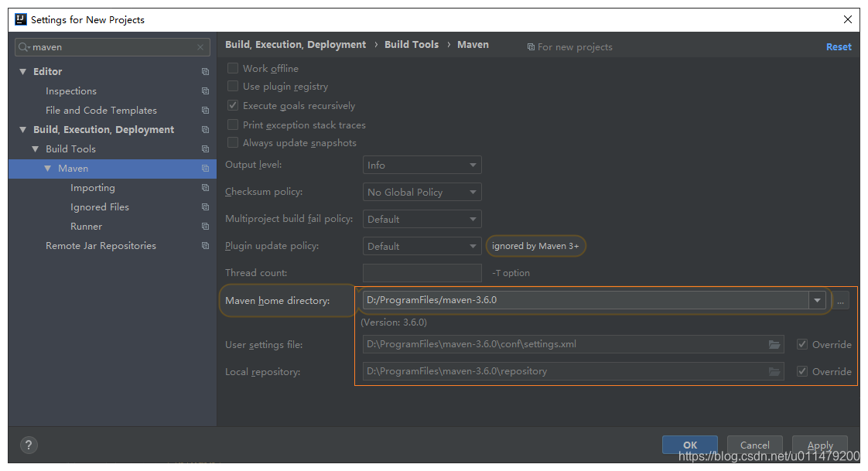The width and height of the screenshot is (868, 471).
Task: Click the (Version: 3.6.0) text
Action: click(x=394, y=322)
